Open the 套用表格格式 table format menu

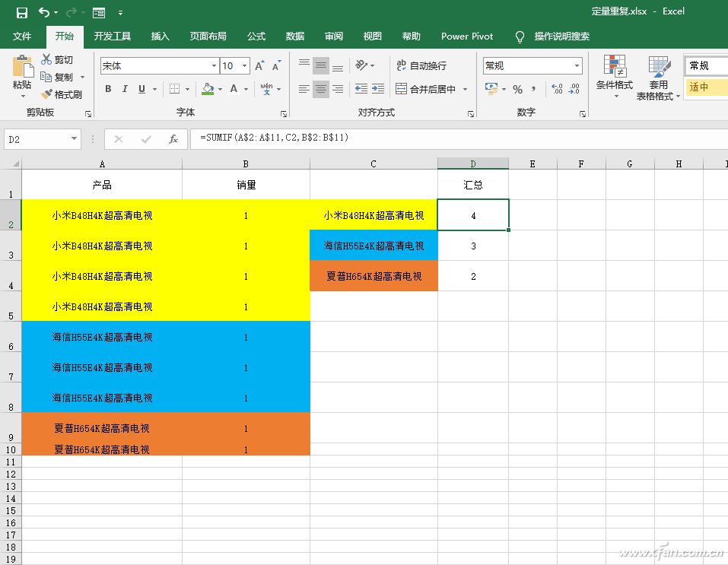(658, 78)
